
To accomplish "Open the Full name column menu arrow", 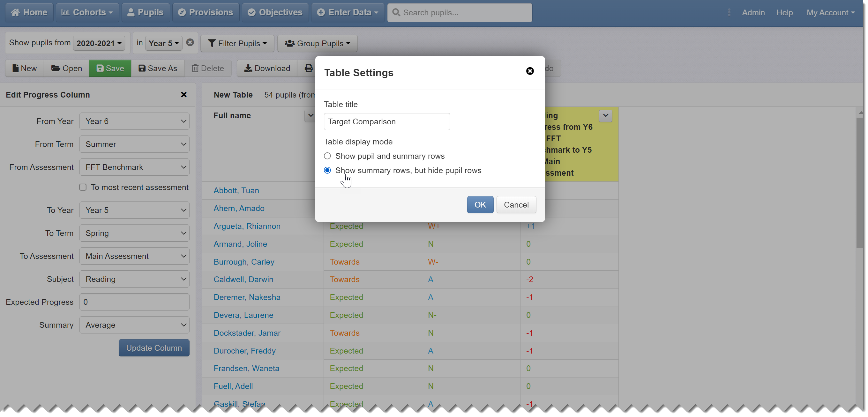I will pos(310,115).
